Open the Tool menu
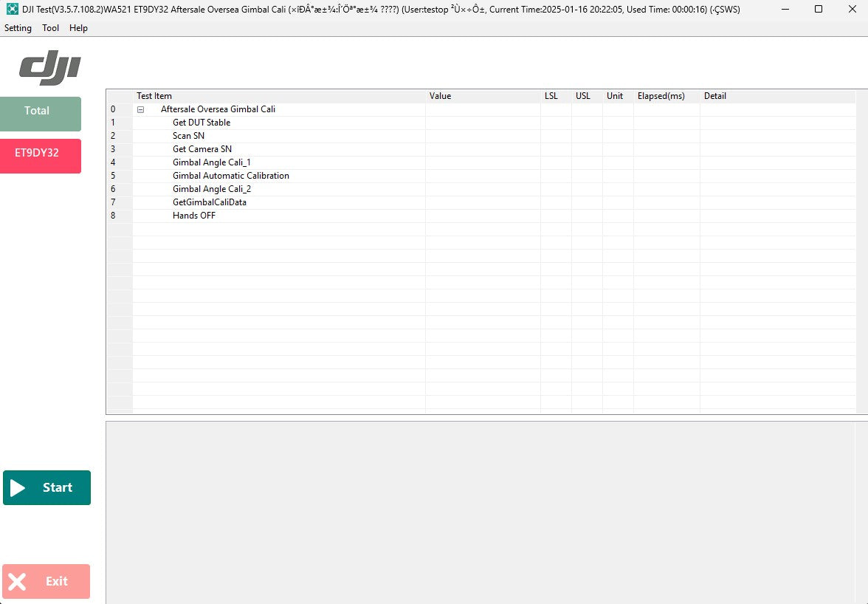Image resolution: width=868 pixels, height=604 pixels. (x=50, y=28)
